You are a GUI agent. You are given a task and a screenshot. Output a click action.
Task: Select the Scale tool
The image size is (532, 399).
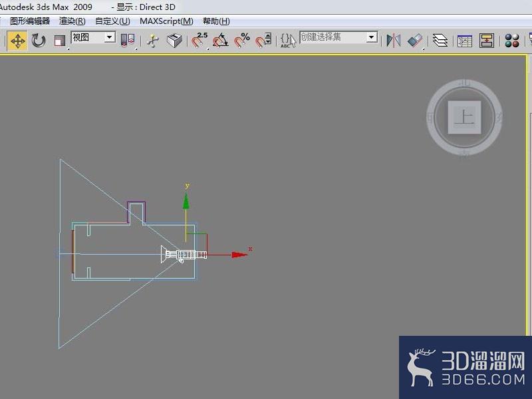(60, 41)
